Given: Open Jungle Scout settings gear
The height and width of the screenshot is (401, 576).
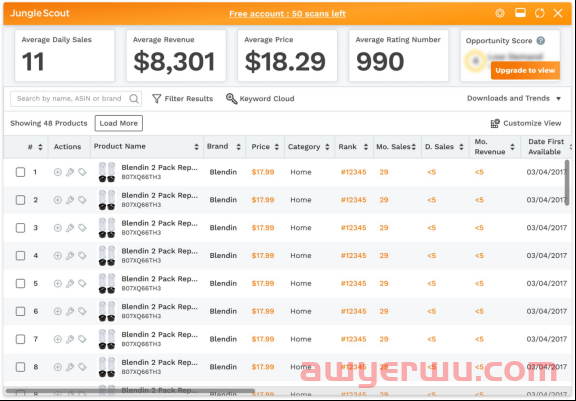Looking at the screenshot, I should tap(500, 13).
